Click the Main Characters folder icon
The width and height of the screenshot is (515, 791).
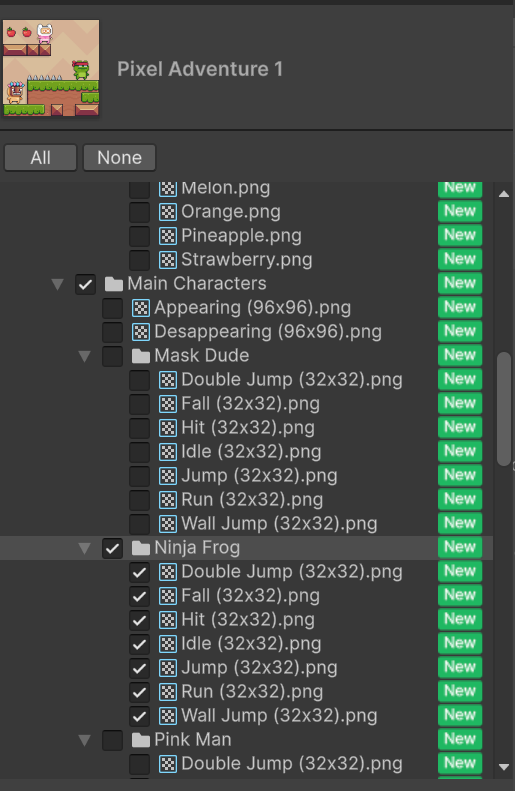[x=114, y=284]
